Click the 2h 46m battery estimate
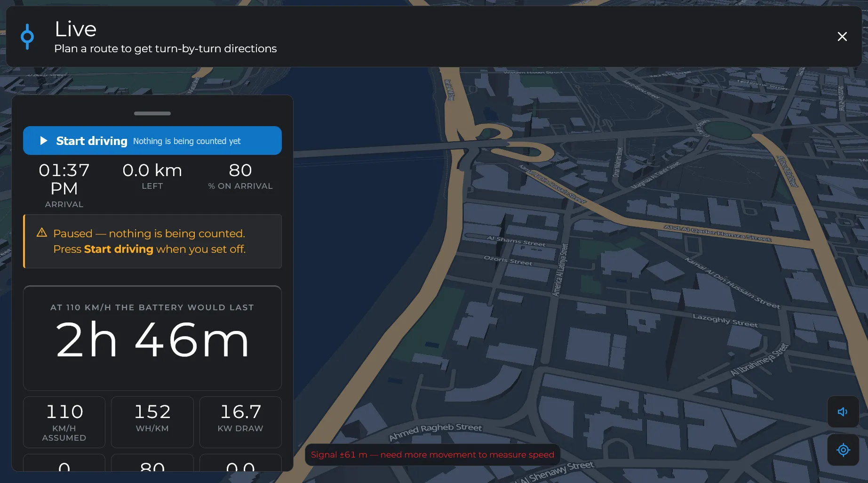 coord(152,340)
